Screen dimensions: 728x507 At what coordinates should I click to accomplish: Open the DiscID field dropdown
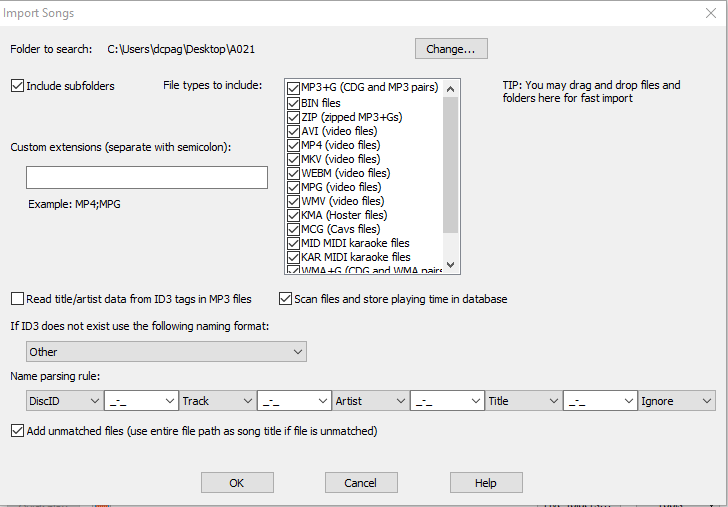(x=65, y=401)
